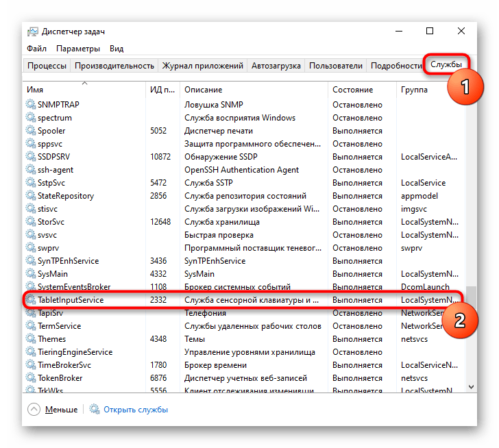Collapse details with the Меньше arrow icon
499x448 pixels.
34,409
